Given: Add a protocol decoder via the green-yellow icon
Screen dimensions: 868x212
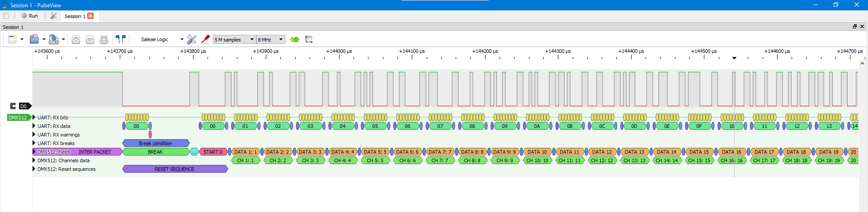Looking at the screenshot, I should click(x=295, y=39).
